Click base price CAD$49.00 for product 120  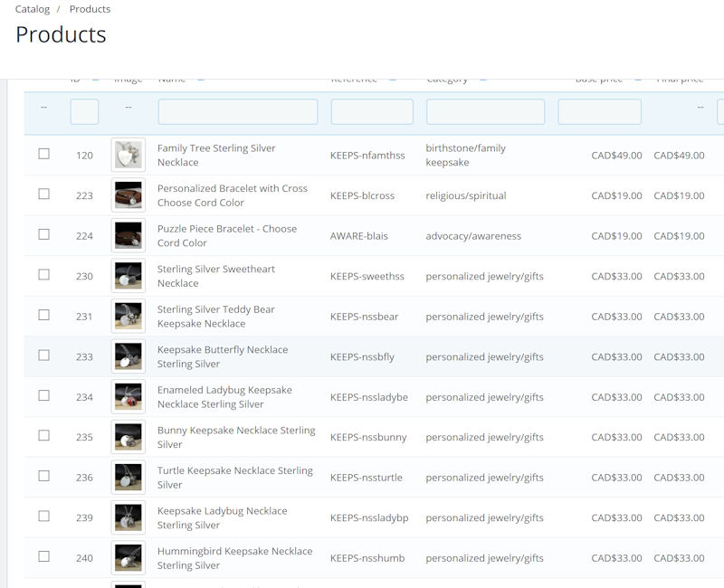point(616,156)
